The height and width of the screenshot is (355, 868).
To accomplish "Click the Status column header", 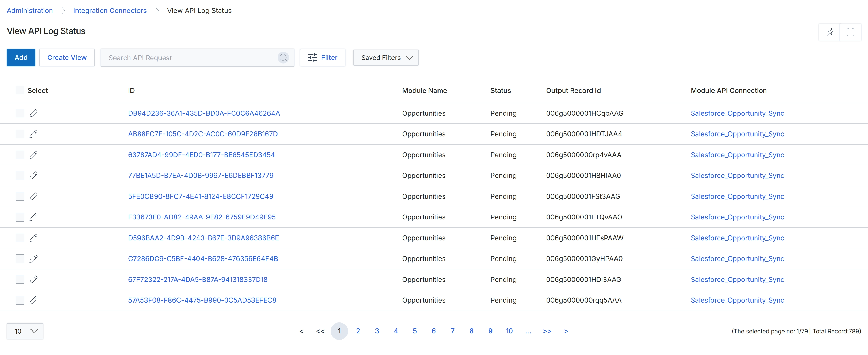I will coord(501,91).
